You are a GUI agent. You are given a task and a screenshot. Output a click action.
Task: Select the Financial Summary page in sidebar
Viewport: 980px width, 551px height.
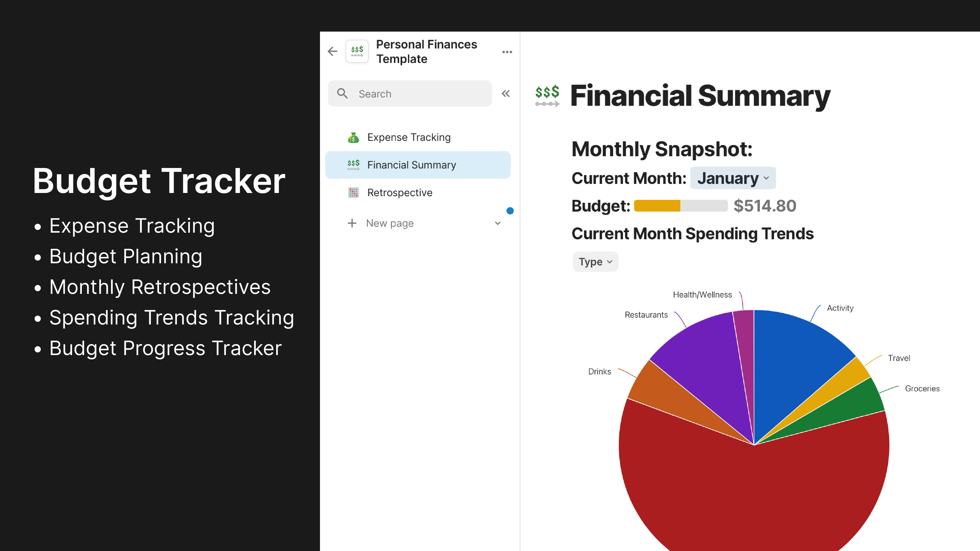tap(411, 165)
